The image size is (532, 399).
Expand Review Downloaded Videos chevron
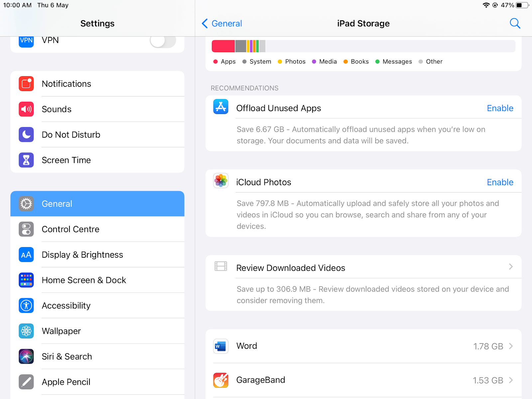(x=511, y=267)
